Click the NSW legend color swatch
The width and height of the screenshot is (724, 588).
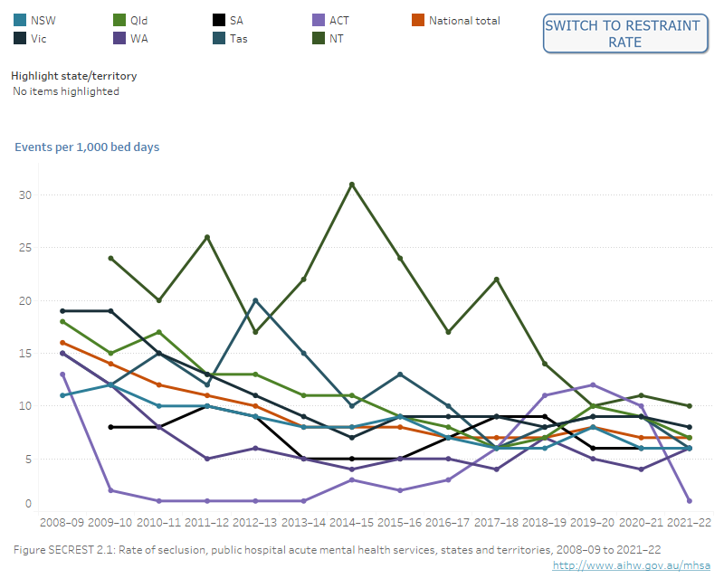[x=20, y=20]
